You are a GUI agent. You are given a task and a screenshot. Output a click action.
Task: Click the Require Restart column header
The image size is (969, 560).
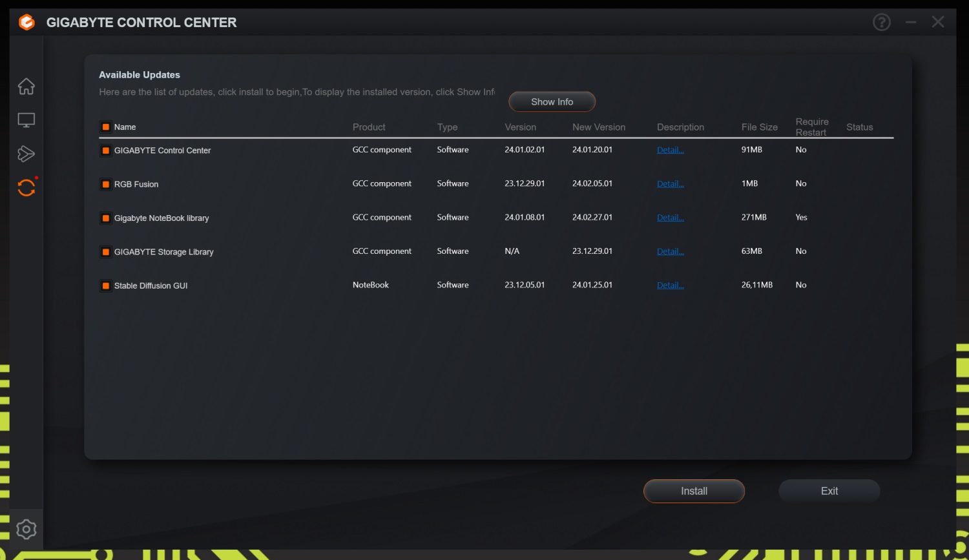(812, 127)
